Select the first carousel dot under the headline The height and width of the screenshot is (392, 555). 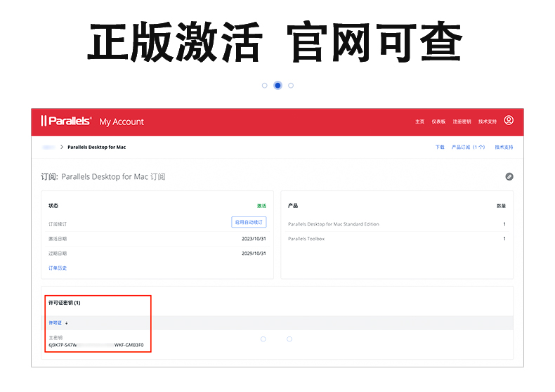[x=264, y=85]
